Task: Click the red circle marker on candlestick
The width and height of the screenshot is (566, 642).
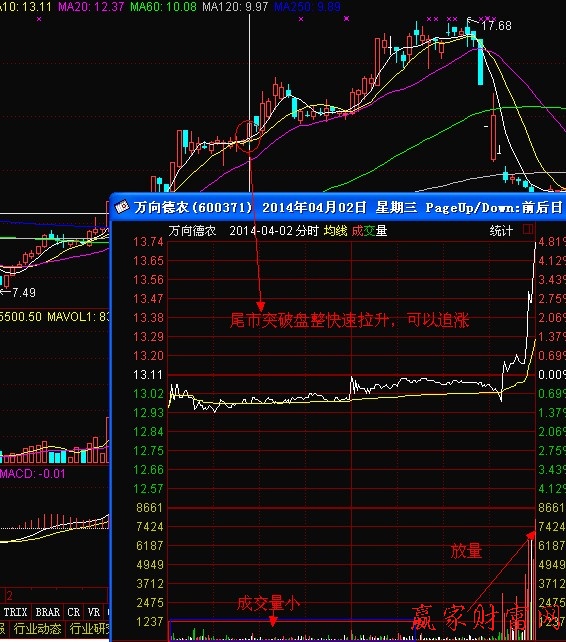Action: click(x=249, y=136)
